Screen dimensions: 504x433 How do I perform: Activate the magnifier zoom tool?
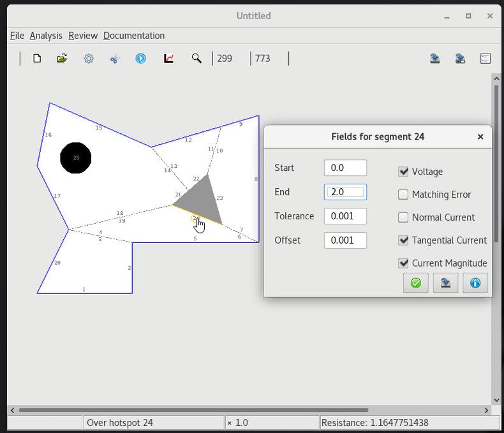[196, 59]
